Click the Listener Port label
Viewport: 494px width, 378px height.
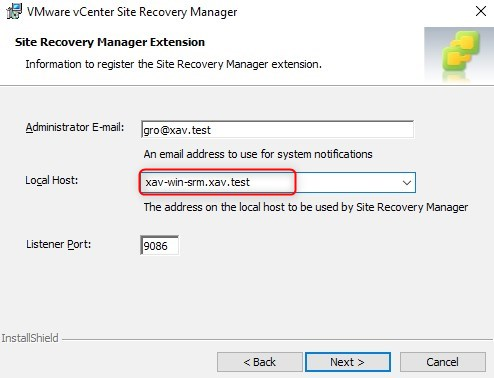58,244
